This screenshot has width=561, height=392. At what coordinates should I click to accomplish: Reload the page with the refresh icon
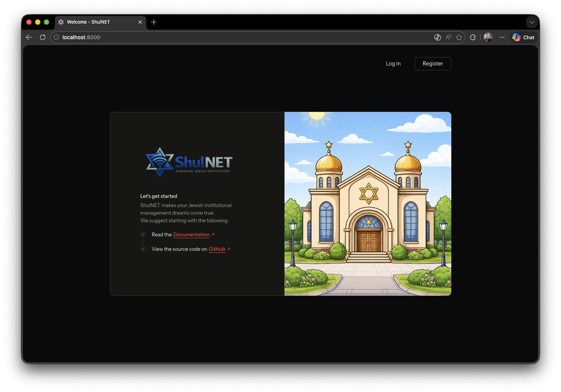click(42, 37)
